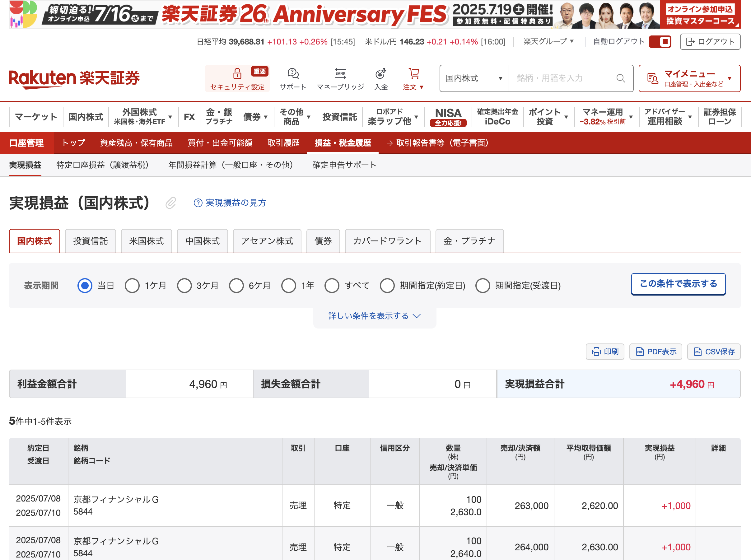Open 注文 cart icon
751x560 pixels.
tap(413, 73)
